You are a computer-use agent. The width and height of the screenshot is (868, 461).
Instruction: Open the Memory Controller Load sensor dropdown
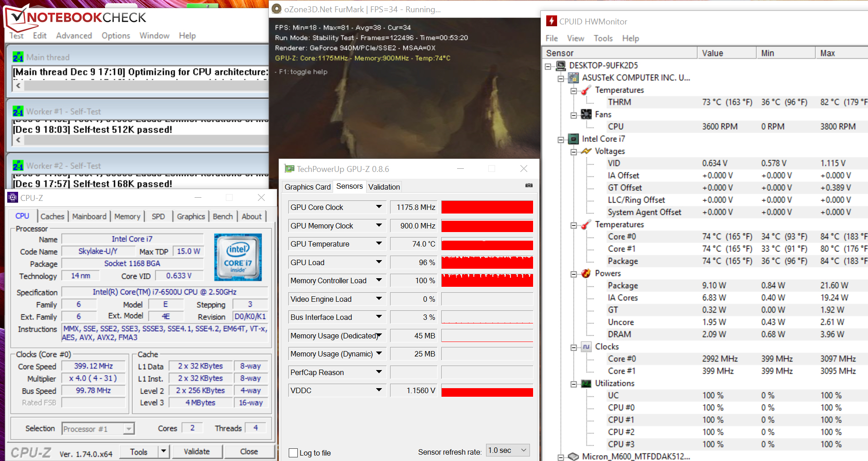tap(379, 280)
